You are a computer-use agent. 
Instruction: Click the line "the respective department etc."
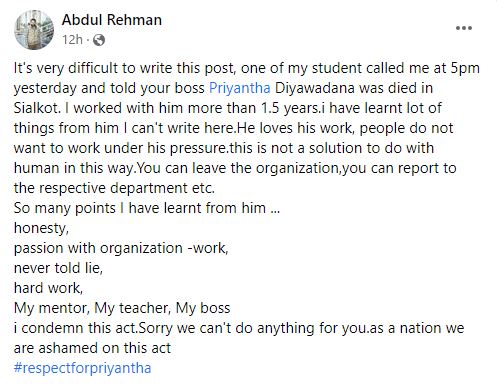pos(114,188)
